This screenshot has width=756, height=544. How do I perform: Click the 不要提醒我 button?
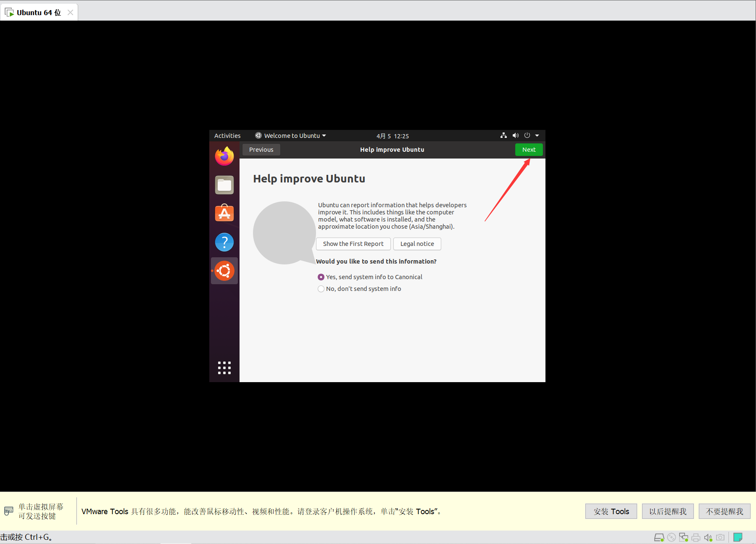coord(724,511)
